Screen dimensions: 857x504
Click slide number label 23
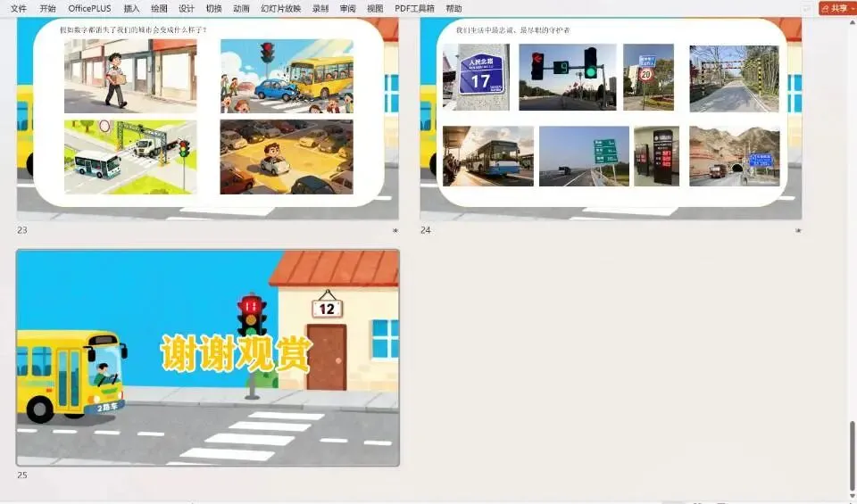(x=21, y=230)
